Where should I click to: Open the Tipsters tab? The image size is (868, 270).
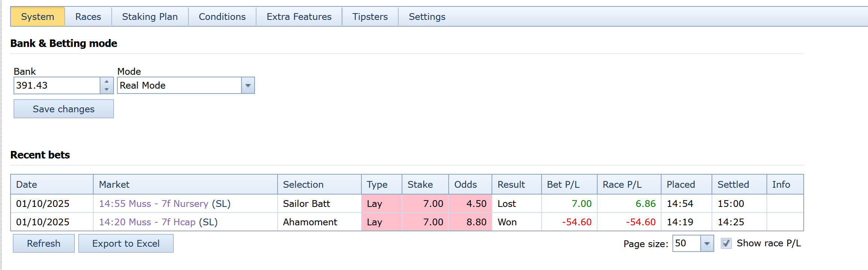[370, 17]
